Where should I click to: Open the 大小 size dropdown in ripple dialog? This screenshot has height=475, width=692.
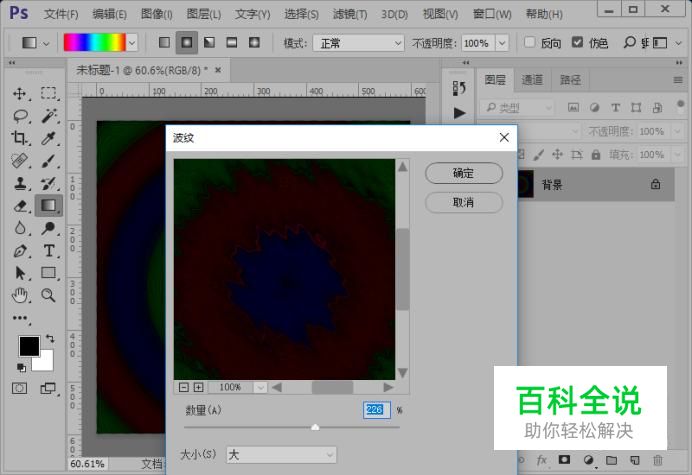pyautogui.click(x=281, y=455)
